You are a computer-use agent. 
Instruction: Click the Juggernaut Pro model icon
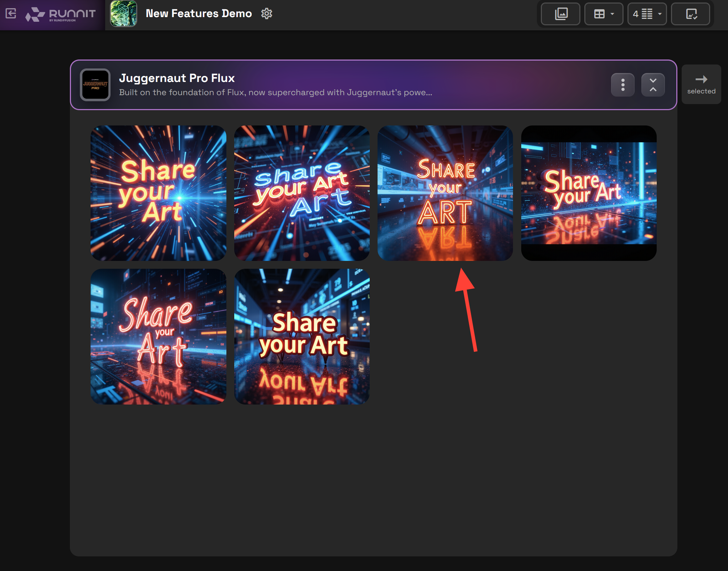[95, 85]
